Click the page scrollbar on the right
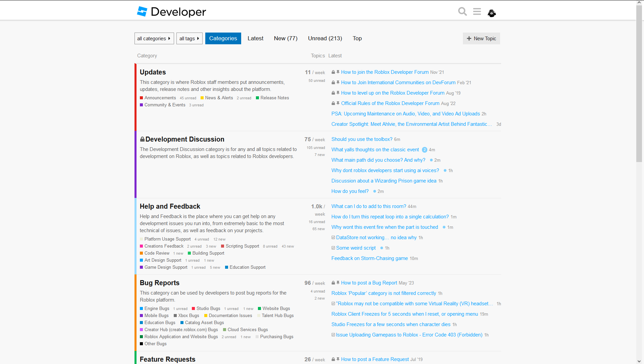 tap(639, 84)
